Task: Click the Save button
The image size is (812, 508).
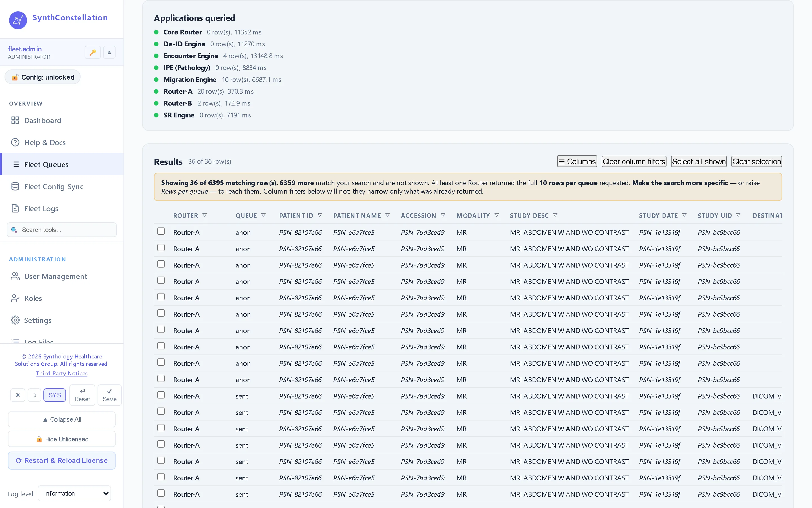Action: click(109, 395)
